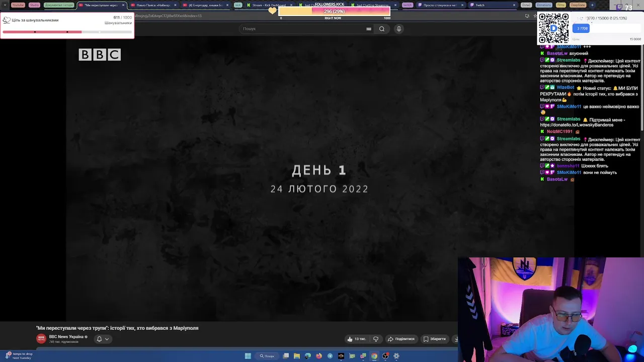644x362 pixels.
Task: Open task view on the taskbar
Action: click(286, 356)
